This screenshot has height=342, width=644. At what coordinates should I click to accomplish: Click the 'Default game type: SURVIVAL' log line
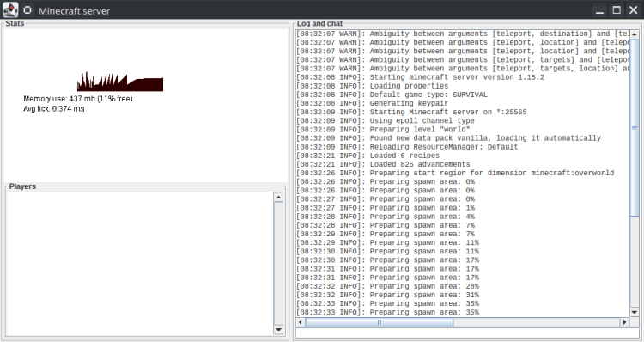(392, 95)
